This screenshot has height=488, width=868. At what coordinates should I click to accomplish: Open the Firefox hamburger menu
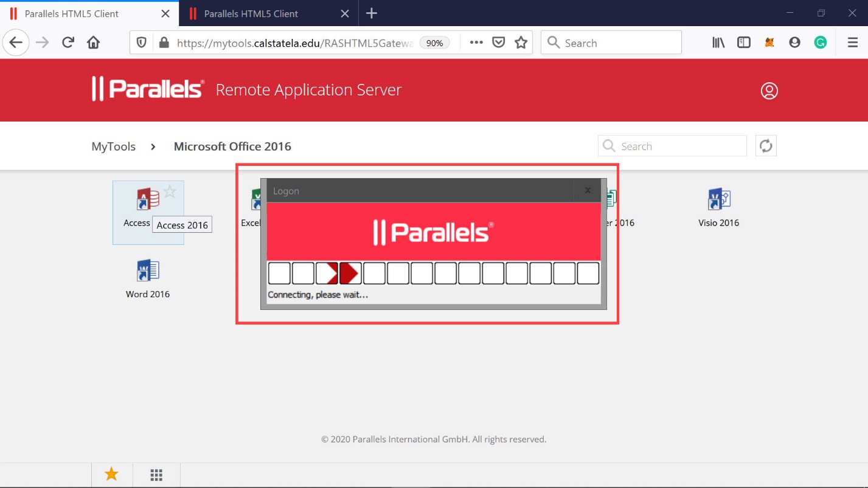tap(852, 43)
